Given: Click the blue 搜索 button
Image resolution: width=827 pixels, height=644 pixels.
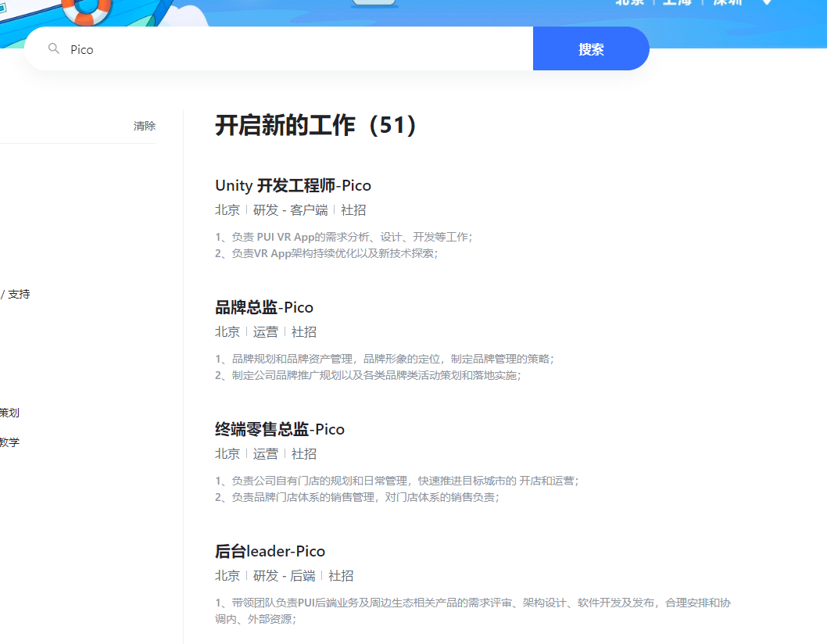Looking at the screenshot, I should 591,48.
